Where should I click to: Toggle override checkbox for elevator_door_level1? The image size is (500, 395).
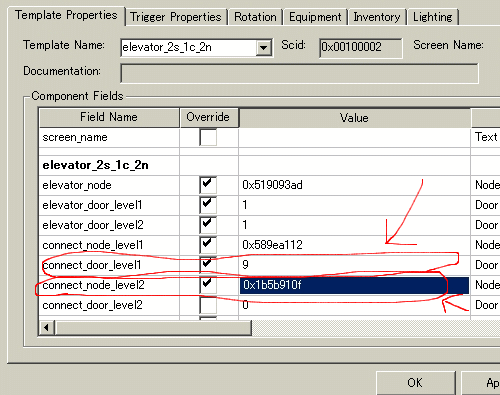tap(208, 205)
